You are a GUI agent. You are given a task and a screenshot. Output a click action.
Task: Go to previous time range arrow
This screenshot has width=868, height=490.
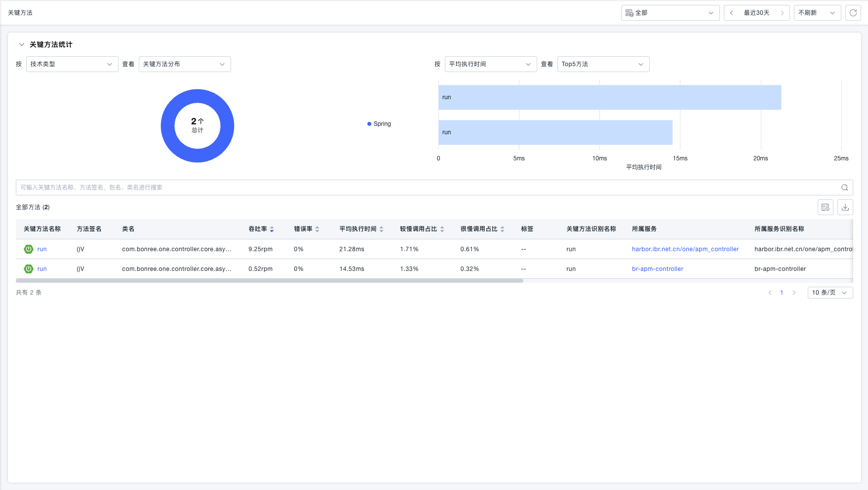731,13
